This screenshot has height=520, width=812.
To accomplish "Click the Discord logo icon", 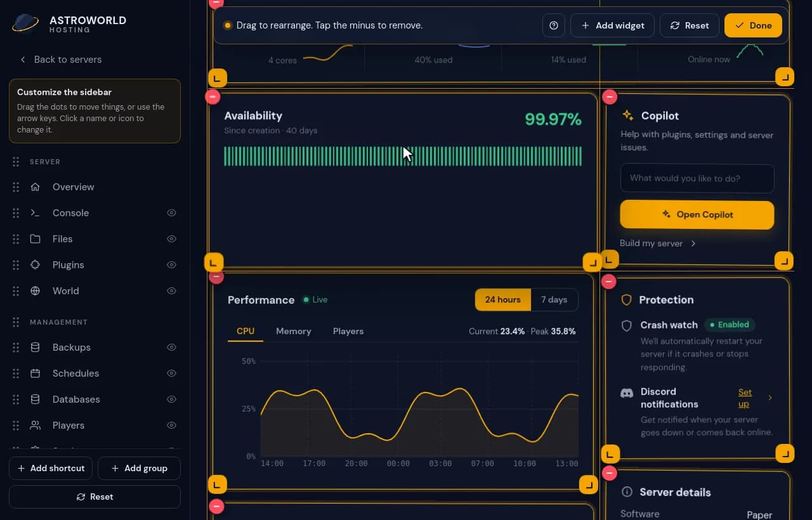I will click(x=627, y=393).
